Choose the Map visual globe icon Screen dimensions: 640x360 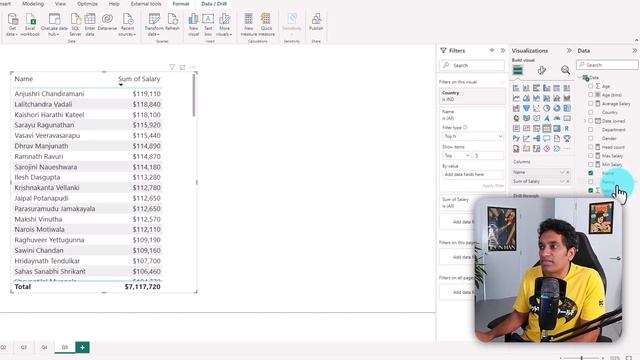pos(516,118)
